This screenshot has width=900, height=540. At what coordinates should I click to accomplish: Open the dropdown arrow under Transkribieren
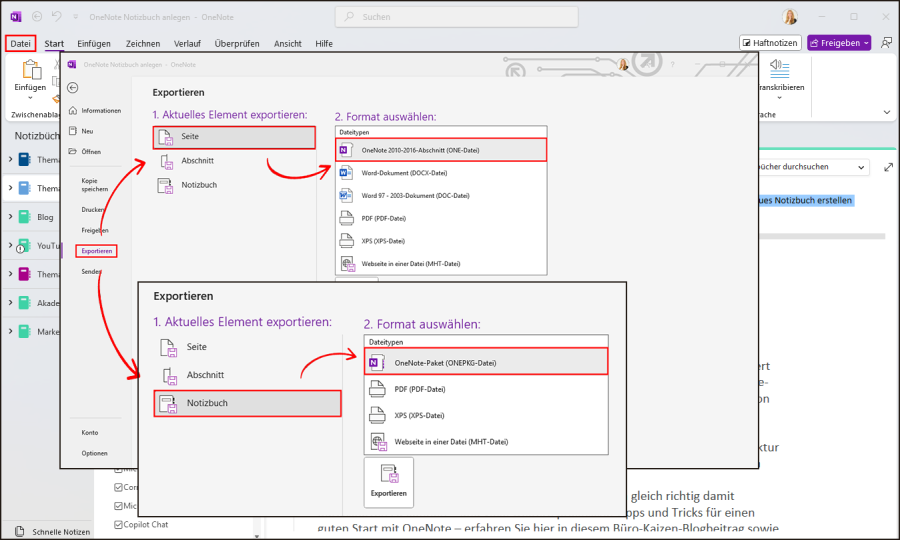779,98
